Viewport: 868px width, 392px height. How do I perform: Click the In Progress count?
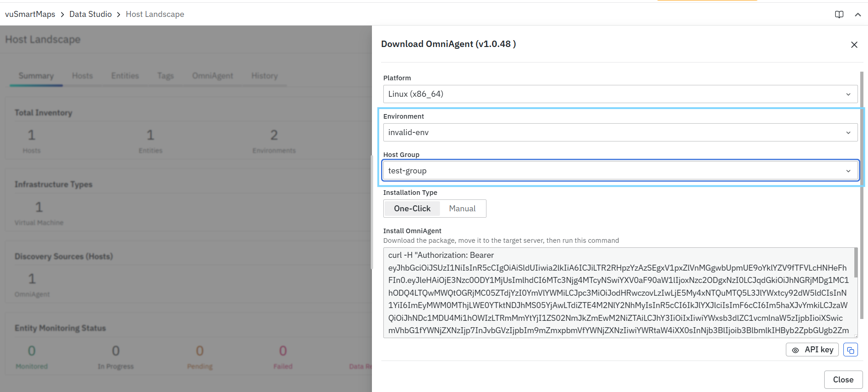[x=116, y=351]
